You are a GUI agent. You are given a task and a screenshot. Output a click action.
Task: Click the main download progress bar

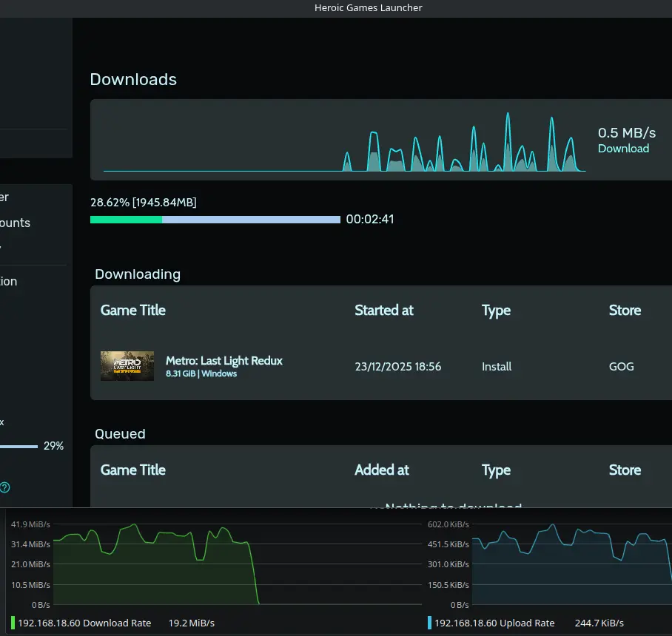coord(215,220)
